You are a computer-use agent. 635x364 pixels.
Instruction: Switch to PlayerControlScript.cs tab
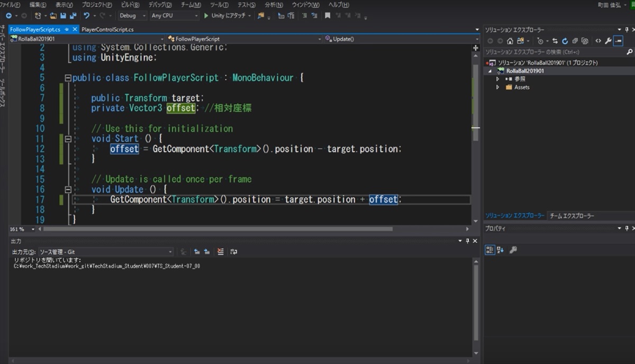107,30
